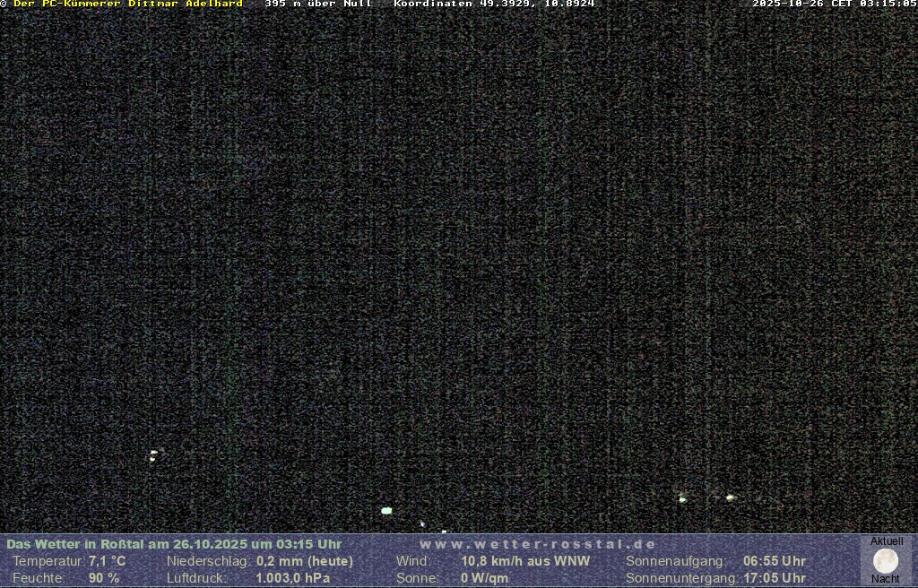Select the 90 % humidity reading
The width and height of the screenshot is (918, 588).
point(104,578)
